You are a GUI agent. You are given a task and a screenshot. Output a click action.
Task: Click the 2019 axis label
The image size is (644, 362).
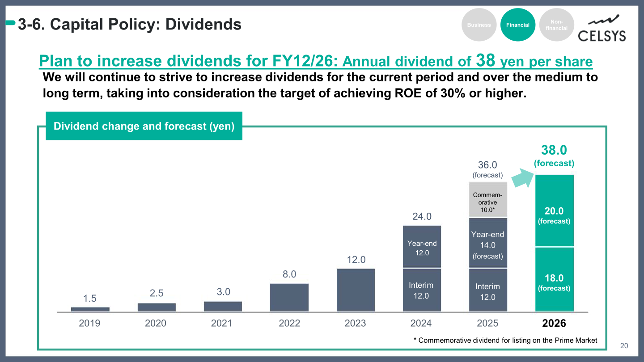[x=90, y=323]
